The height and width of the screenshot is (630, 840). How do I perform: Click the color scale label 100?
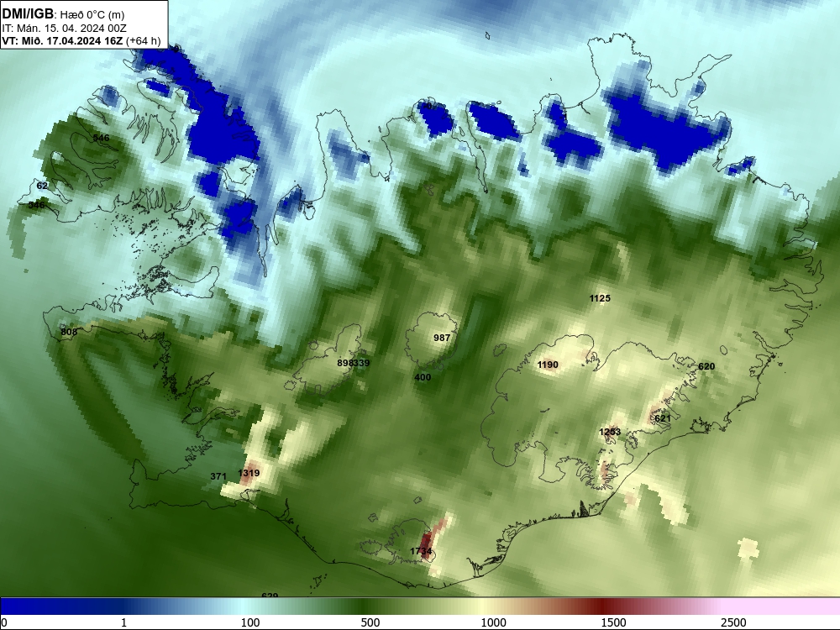point(250,622)
